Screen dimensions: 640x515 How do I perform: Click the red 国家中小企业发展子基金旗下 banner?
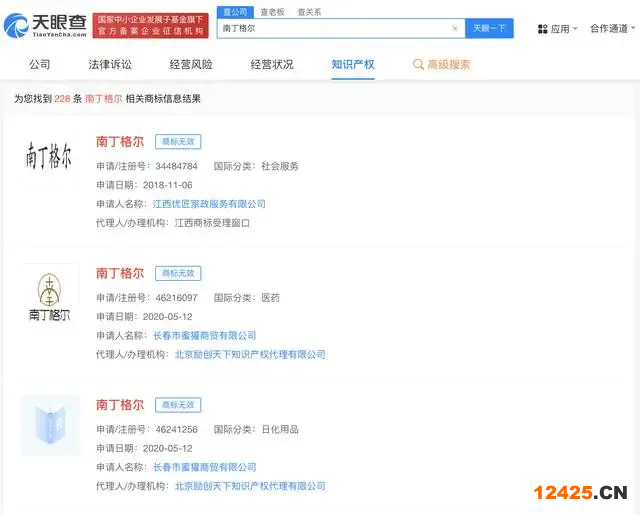151,25
